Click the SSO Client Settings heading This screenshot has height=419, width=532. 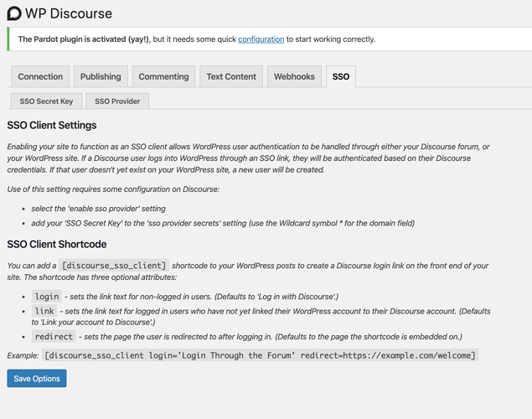tap(52, 125)
